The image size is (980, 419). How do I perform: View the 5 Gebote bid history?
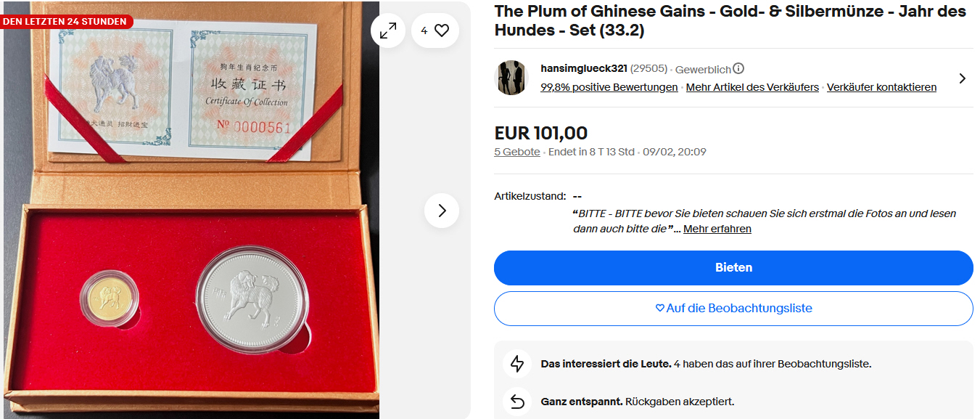(517, 152)
